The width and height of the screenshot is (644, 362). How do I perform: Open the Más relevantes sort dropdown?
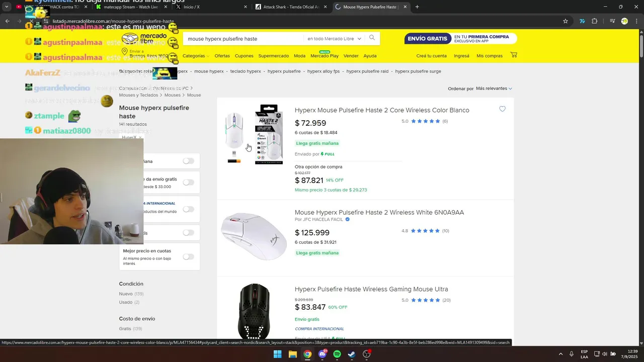pyautogui.click(x=494, y=88)
